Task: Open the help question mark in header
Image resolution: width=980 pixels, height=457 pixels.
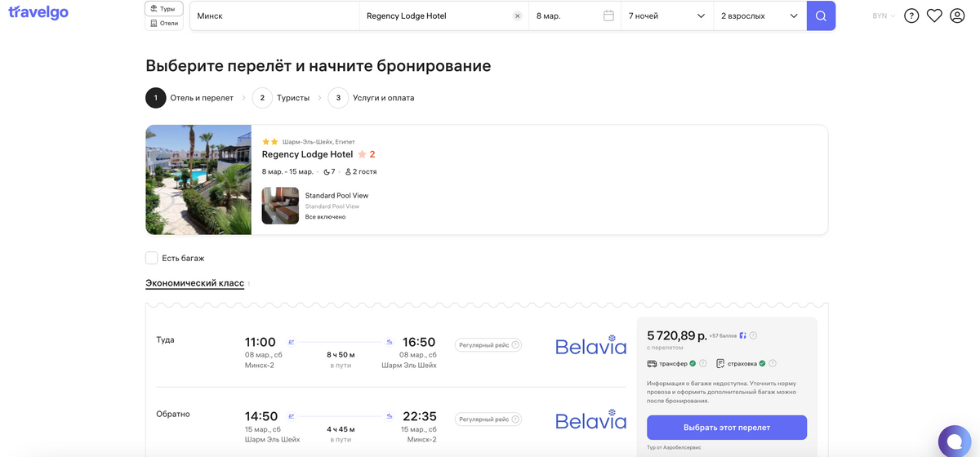Action: tap(911, 16)
